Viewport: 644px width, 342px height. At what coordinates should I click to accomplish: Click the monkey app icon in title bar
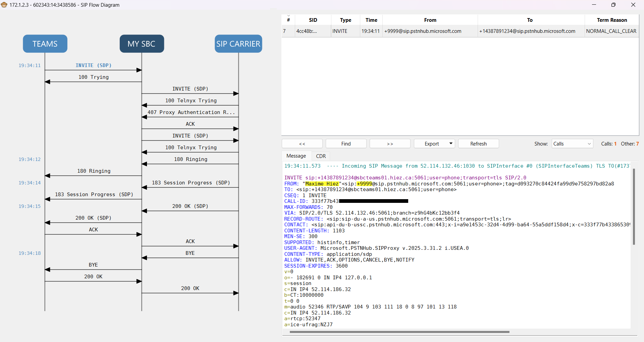(x=4, y=5)
